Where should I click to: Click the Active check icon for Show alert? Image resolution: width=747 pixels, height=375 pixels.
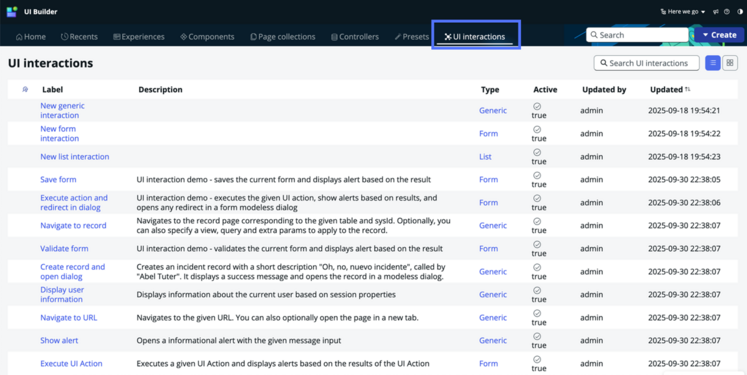(x=537, y=336)
